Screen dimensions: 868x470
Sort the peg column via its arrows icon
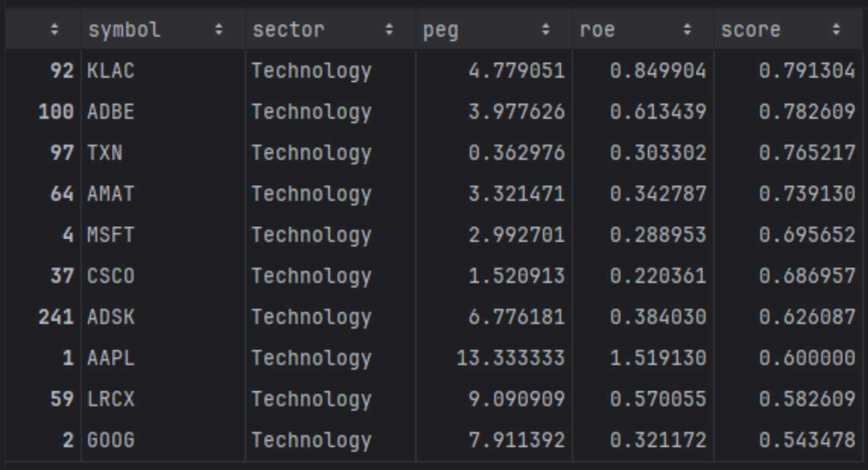point(546,29)
